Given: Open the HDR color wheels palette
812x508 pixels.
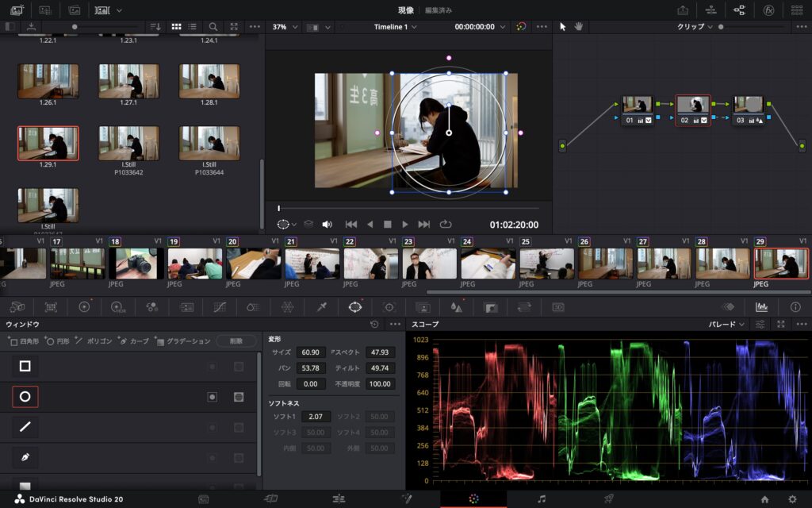Looking at the screenshot, I should [117, 306].
